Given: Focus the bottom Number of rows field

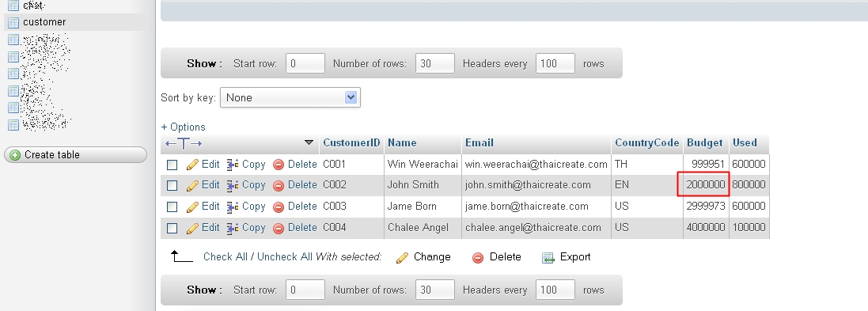Looking at the screenshot, I should (435, 290).
